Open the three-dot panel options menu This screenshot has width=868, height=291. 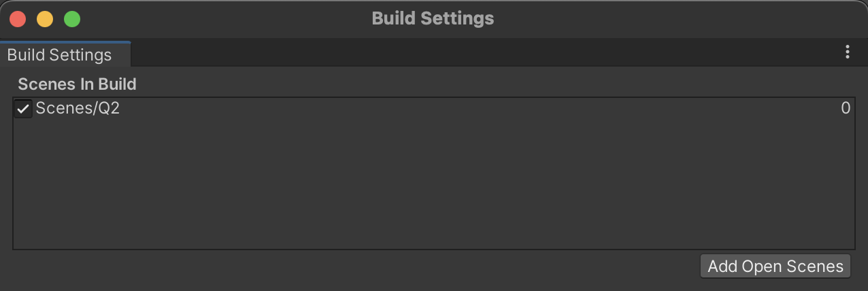tap(847, 52)
